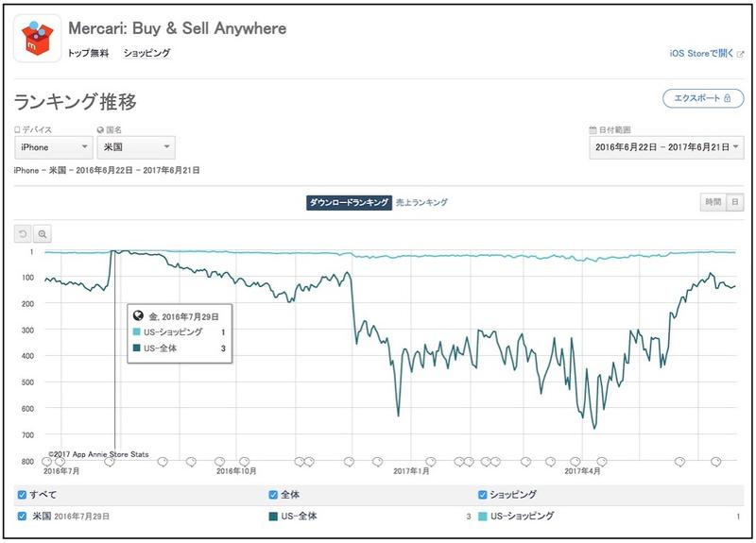Open the 米国 country dropdown
The width and height of the screenshot is (756, 543).
pos(135,147)
